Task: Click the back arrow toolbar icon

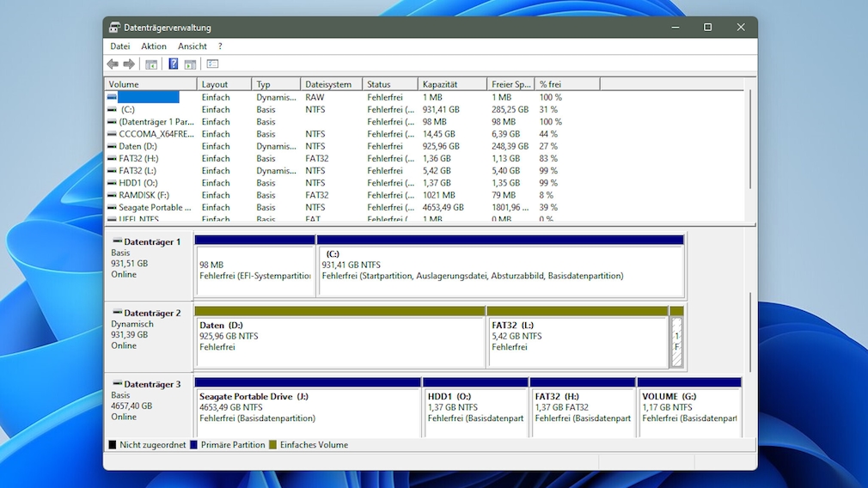Action: 113,64
